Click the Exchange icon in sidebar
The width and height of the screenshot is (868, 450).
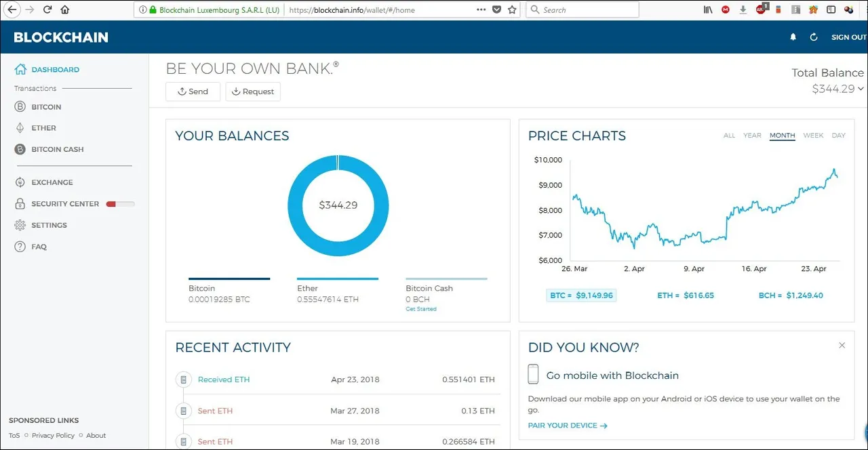click(x=20, y=182)
